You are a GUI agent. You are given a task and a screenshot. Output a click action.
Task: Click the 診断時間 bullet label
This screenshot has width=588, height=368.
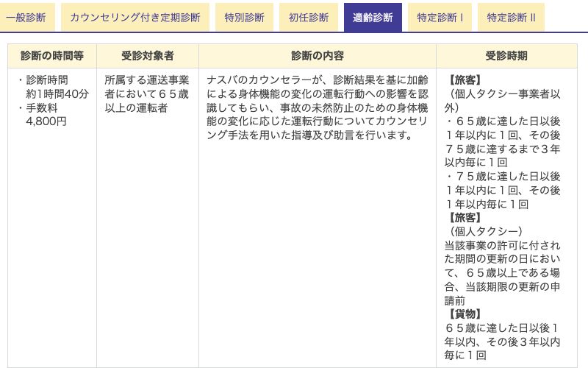(47, 80)
